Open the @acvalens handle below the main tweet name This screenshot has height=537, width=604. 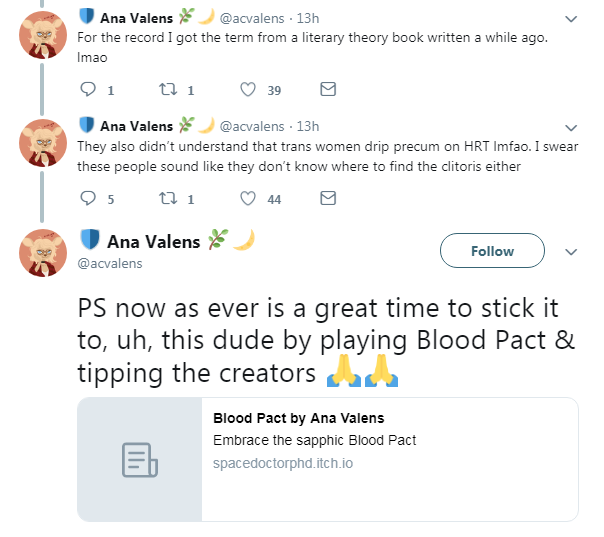(110, 263)
